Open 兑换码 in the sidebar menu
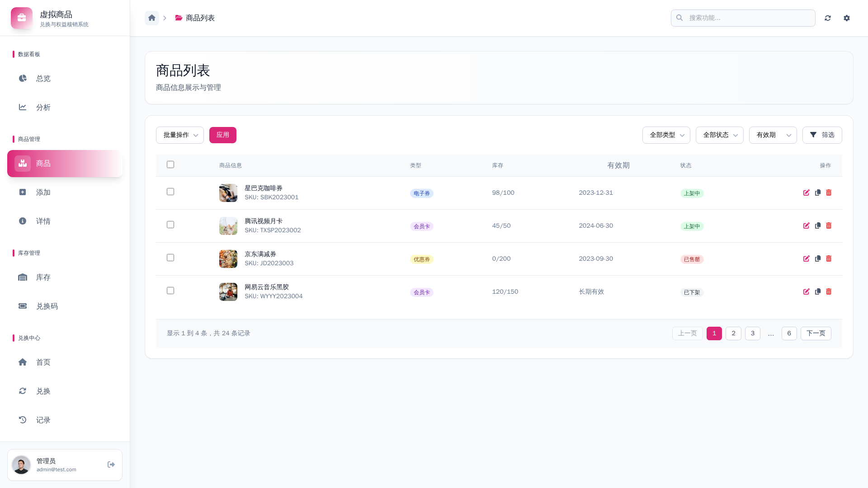868x488 pixels. point(47,306)
